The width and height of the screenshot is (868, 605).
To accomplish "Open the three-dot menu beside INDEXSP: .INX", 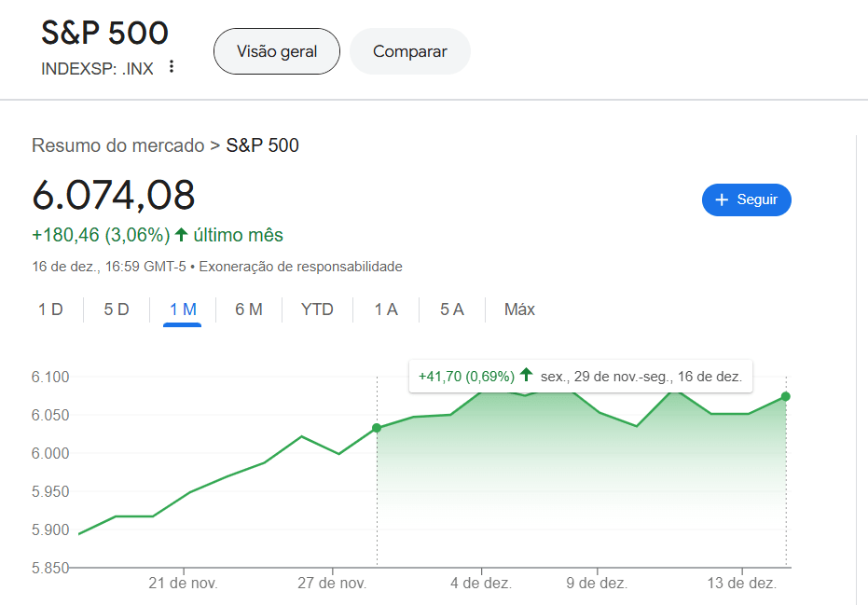I will pyautogui.click(x=172, y=67).
